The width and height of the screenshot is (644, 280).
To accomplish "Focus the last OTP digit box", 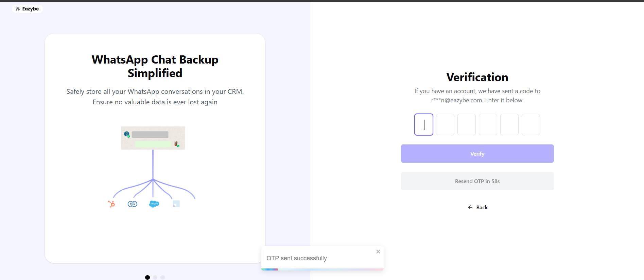I will [530, 124].
